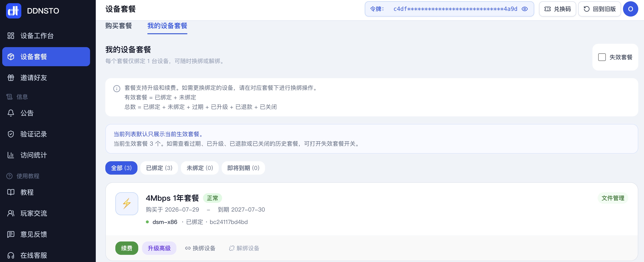The width and height of the screenshot is (644, 262).
Task: Open 意见反馈 page
Action: (46, 234)
